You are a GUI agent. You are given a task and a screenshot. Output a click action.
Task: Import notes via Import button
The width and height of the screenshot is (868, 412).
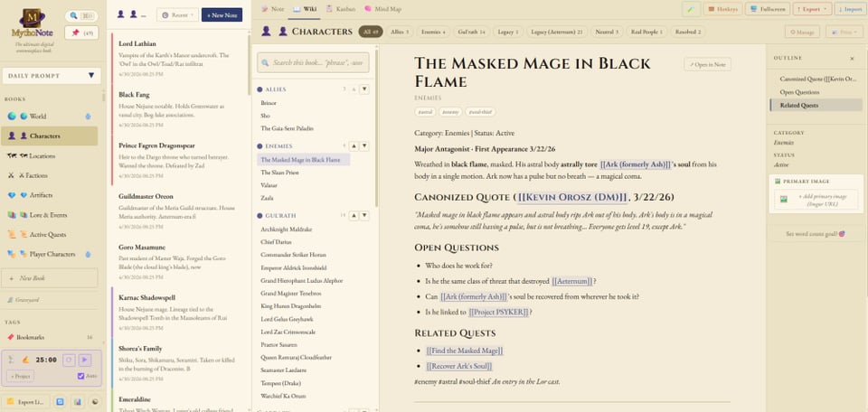click(x=849, y=9)
